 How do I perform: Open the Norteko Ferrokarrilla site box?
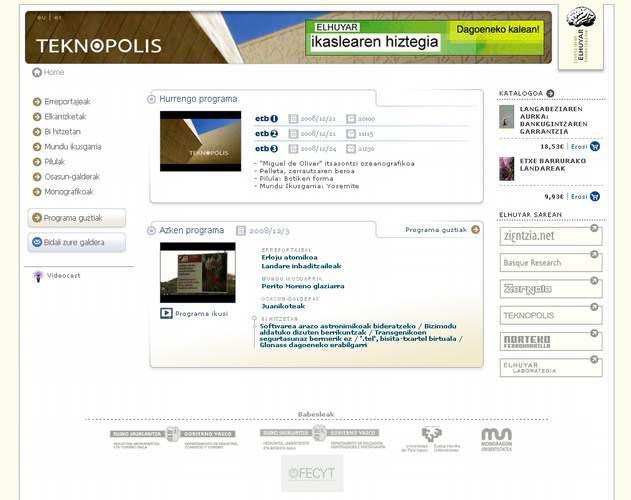pyautogui.click(x=551, y=341)
